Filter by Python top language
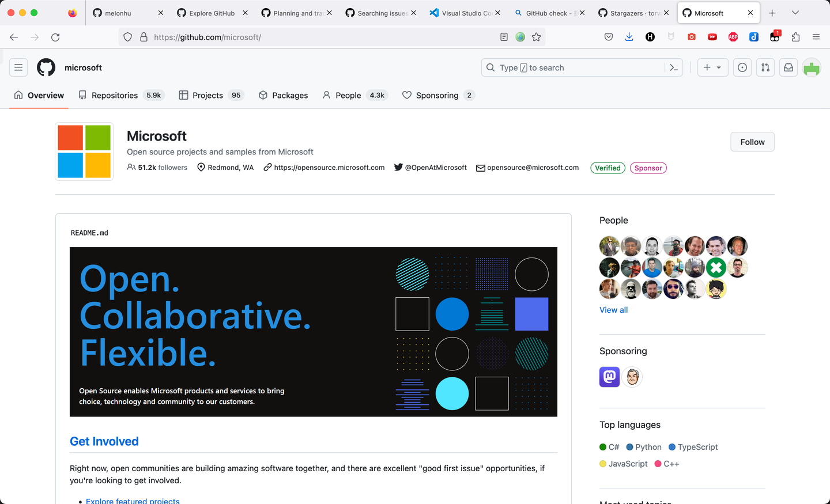Viewport: 830px width, 504px height. point(644,447)
